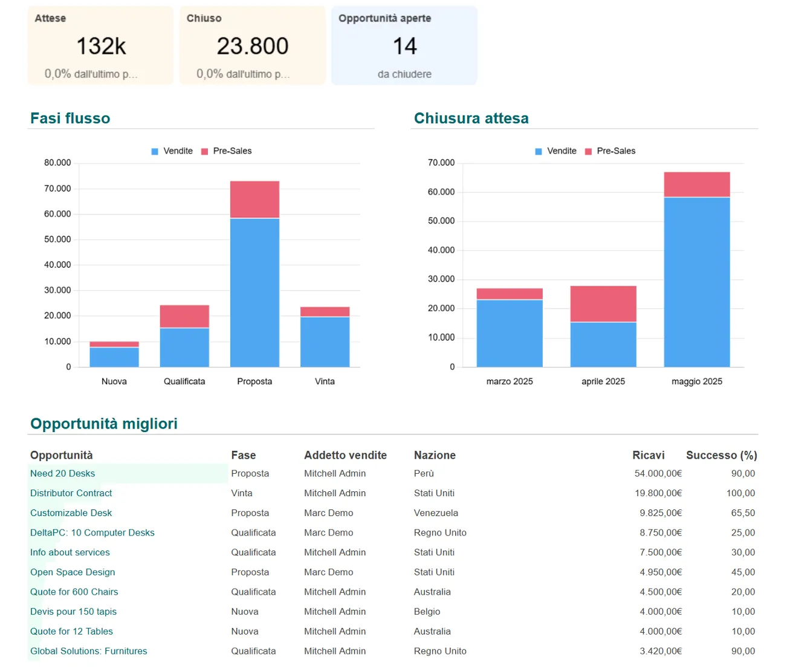Open the 'Info about services' record

(70, 552)
